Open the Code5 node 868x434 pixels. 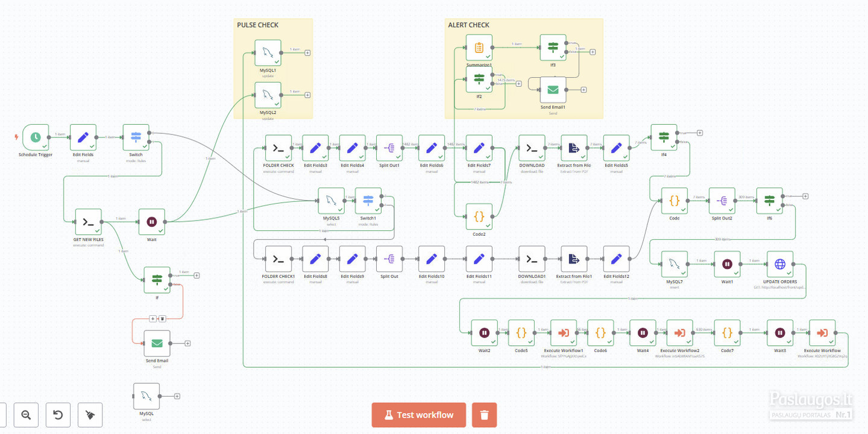pos(521,333)
